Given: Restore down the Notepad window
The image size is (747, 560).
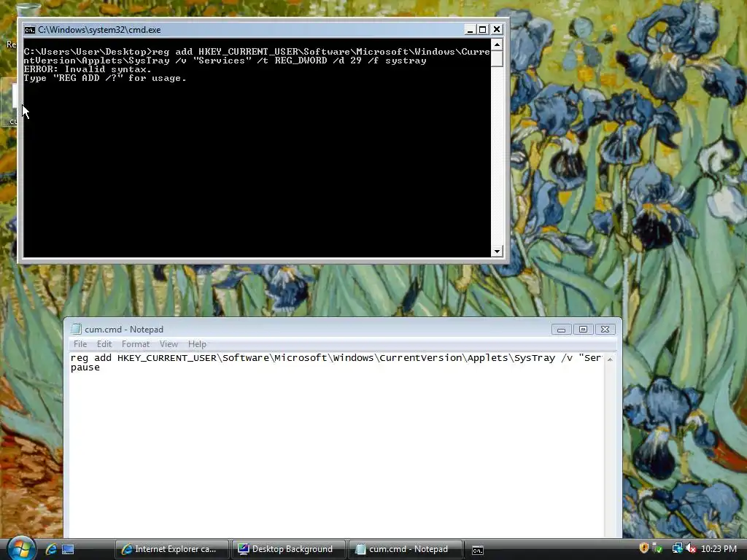Looking at the screenshot, I should pos(583,330).
